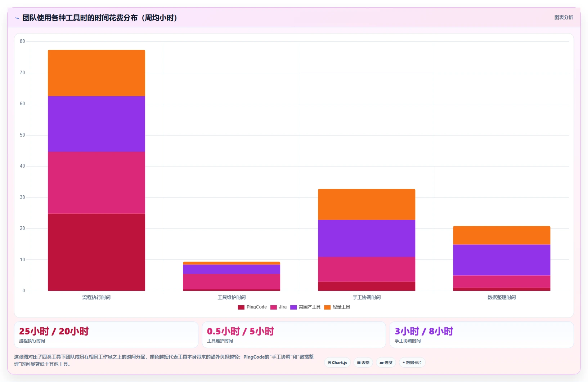
Task: Click Jira segment of 手工协调时间 bar
Action: point(367,269)
